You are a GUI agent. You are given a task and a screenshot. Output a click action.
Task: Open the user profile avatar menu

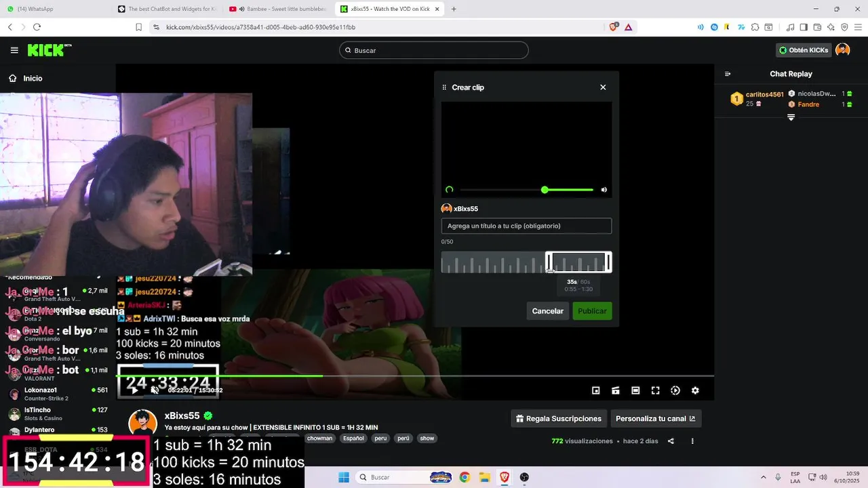(842, 50)
